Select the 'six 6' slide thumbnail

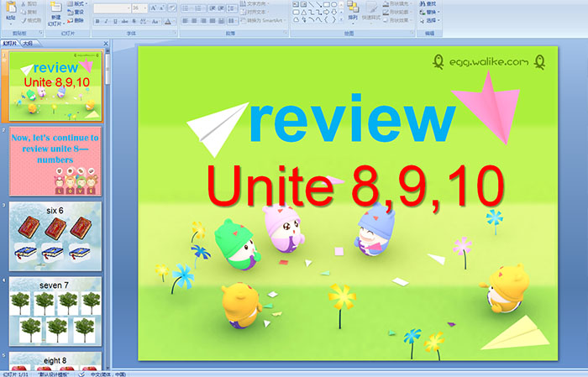[55, 237]
